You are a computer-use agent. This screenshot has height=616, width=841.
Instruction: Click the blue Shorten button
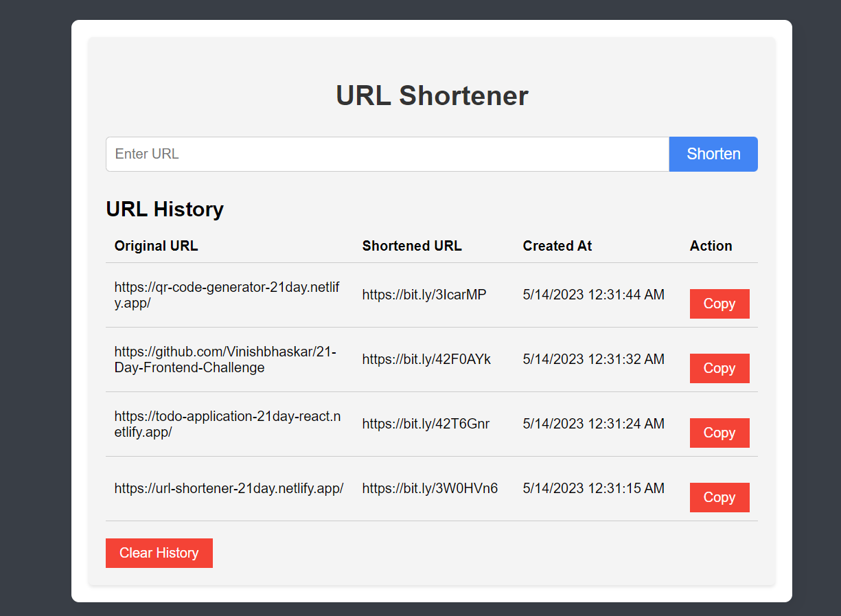click(713, 154)
